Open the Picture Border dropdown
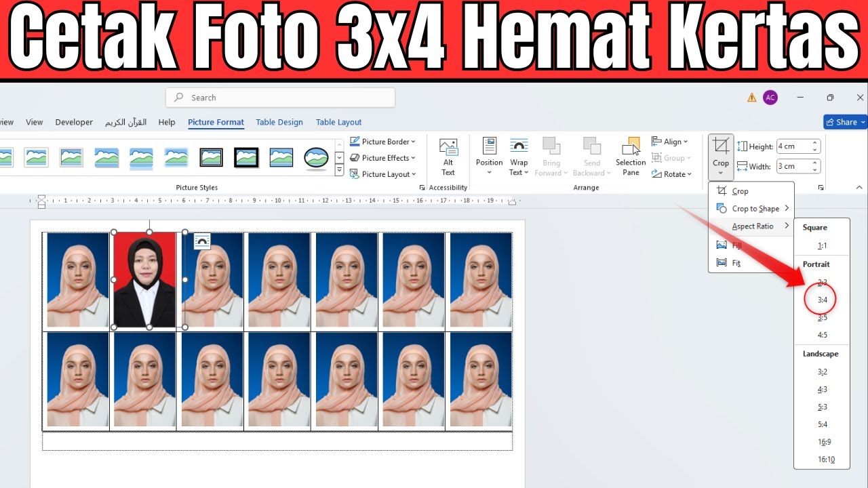Viewport: 868px width, 488px height. [383, 142]
